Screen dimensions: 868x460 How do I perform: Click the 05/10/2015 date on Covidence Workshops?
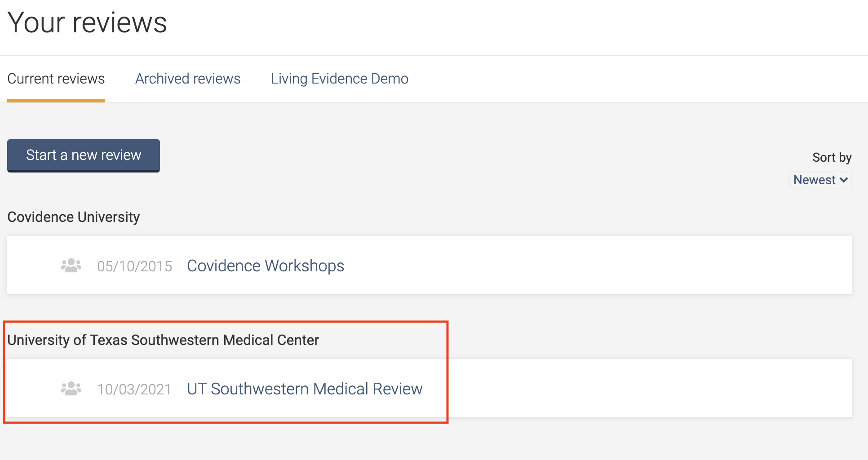tap(134, 266)
